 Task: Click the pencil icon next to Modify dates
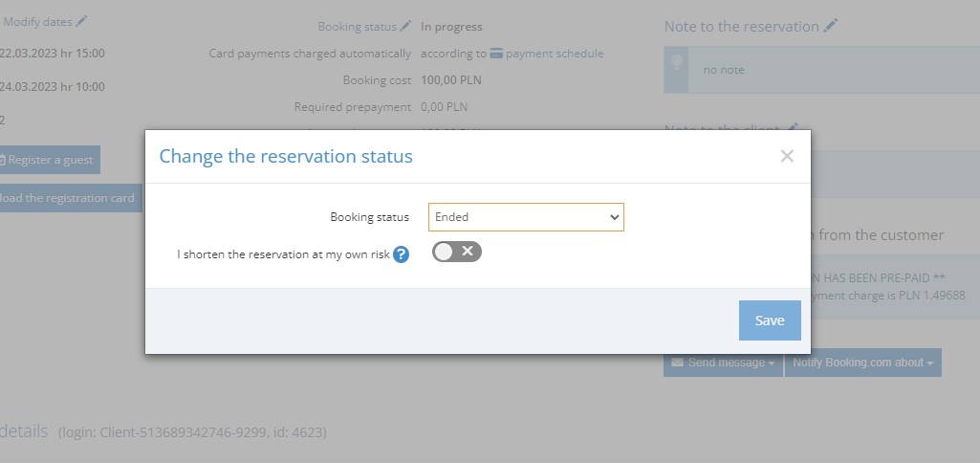click(x=81, y=21)
